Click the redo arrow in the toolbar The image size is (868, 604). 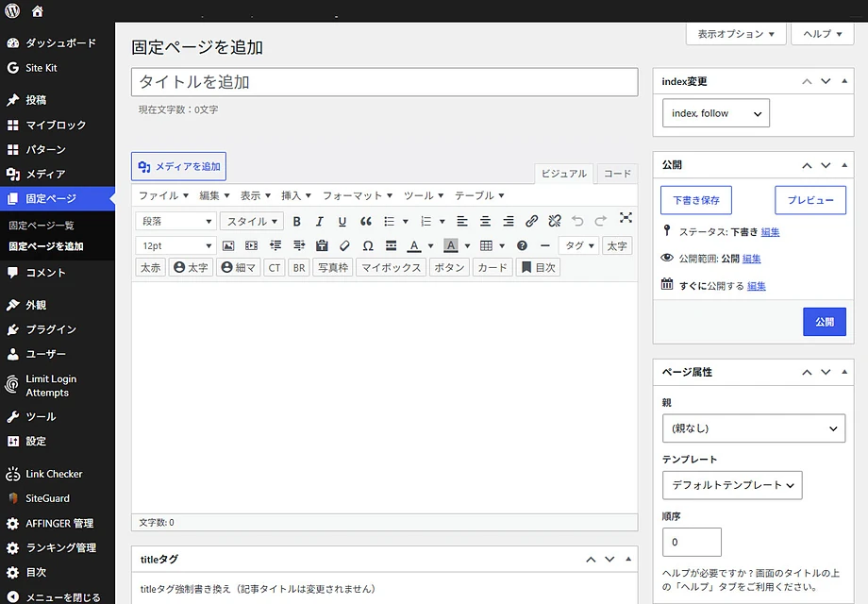[x=601, y=222]
